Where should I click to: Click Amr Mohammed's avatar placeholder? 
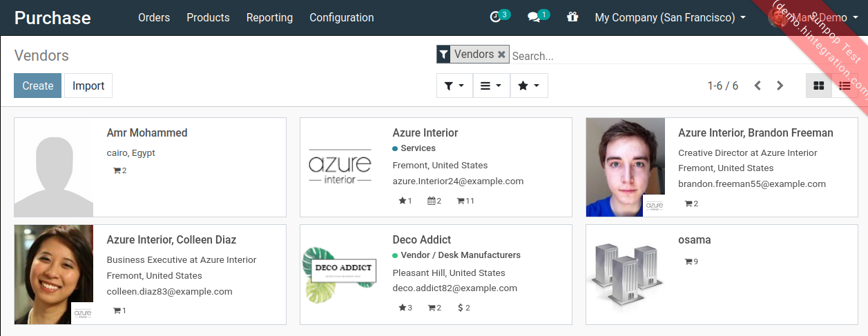pyautogui.click(x=54, y=168)
